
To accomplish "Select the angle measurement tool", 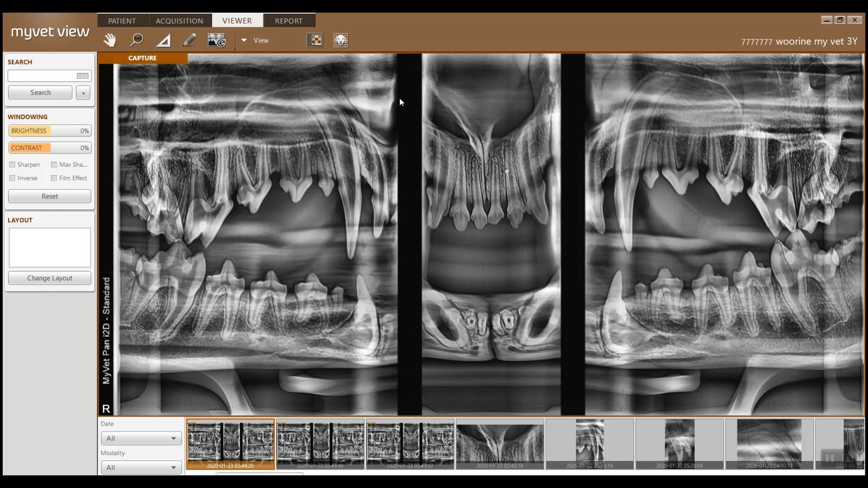I will point(163,40).
